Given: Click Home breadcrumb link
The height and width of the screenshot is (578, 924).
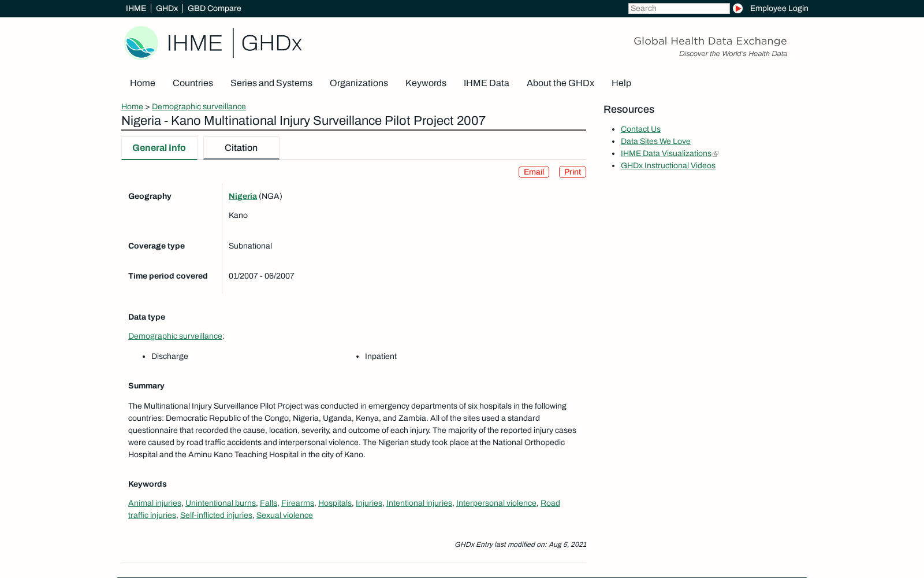Looking at the screenshot, I should [132, 106].
